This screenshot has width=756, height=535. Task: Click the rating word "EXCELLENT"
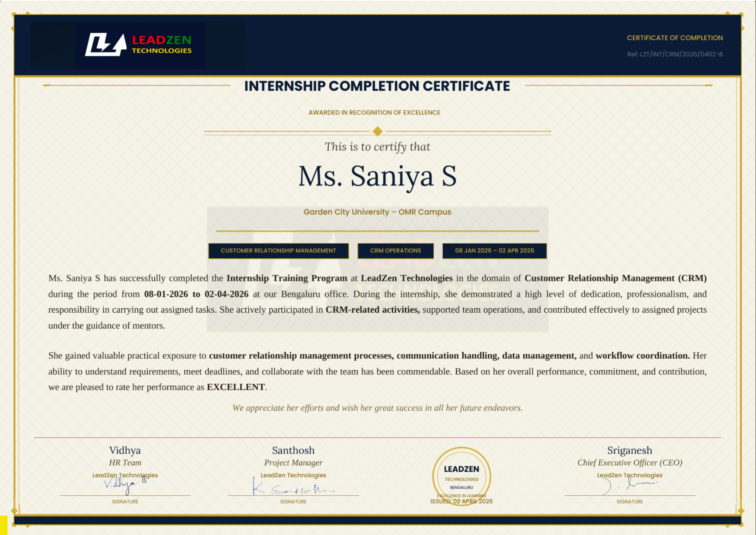coord(236,387)
